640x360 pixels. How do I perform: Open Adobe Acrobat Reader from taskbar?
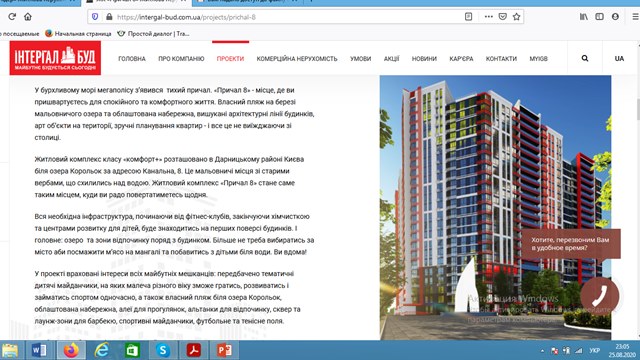pos(193,350)
